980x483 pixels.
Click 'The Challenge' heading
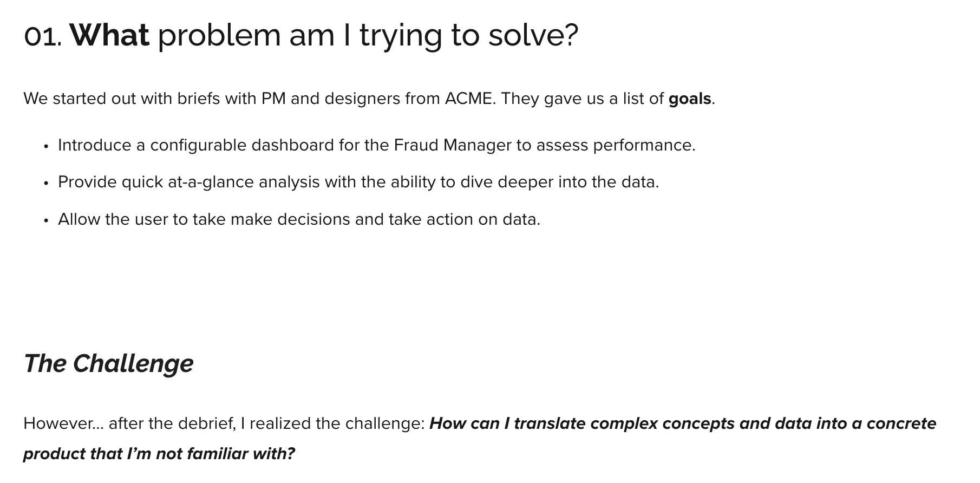pyautogui.click(x=108, y=363)
